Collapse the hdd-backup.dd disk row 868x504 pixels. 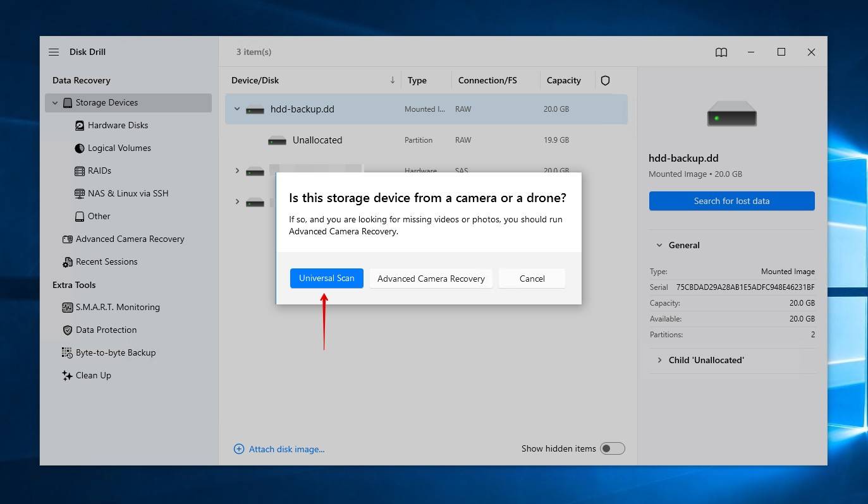pyautogui.click(x=237, y=109)
